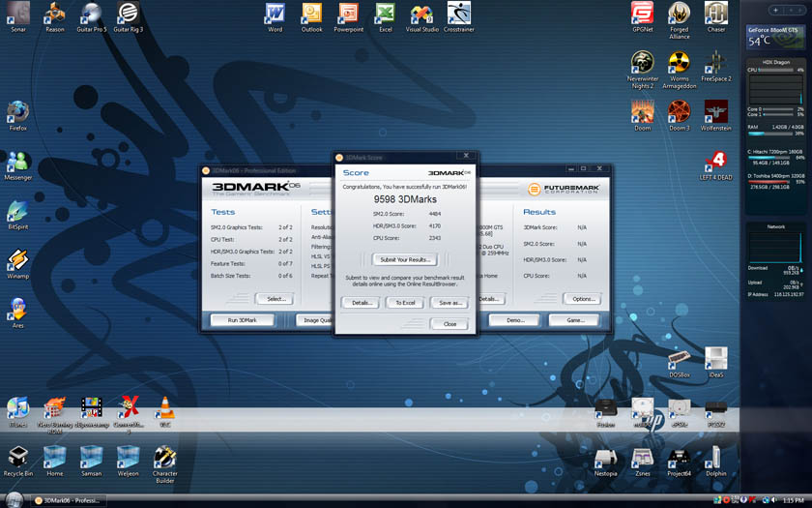Open the Word desktop shortcut
The image size is (812, 508).
tap(275, 16)
